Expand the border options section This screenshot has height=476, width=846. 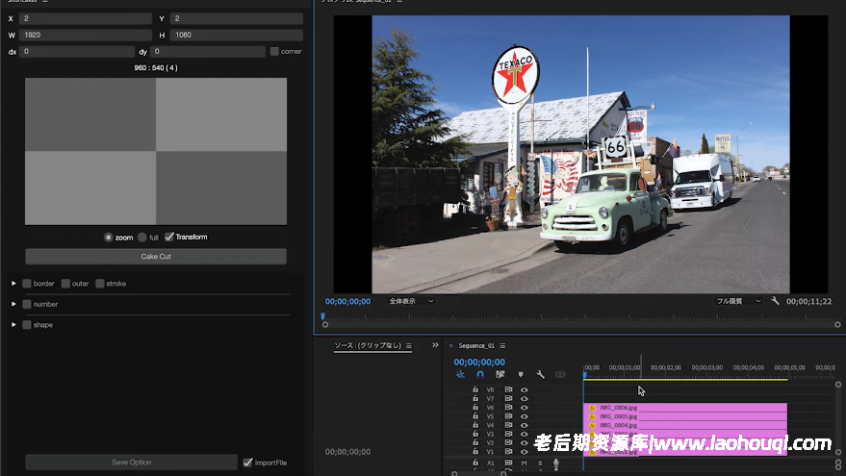tap(14, 283)
